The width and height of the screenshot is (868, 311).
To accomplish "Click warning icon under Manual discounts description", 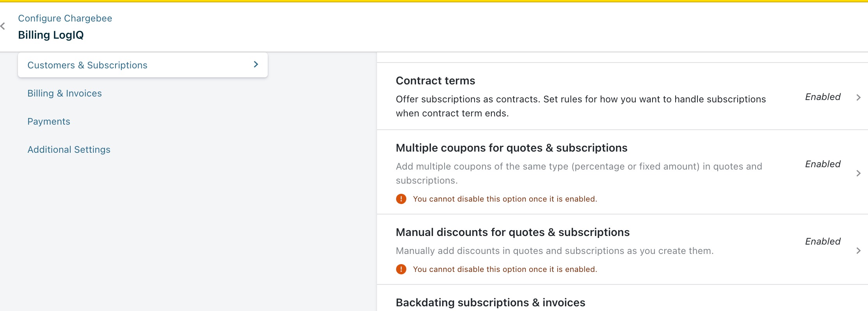I will (x=401, y=269).
